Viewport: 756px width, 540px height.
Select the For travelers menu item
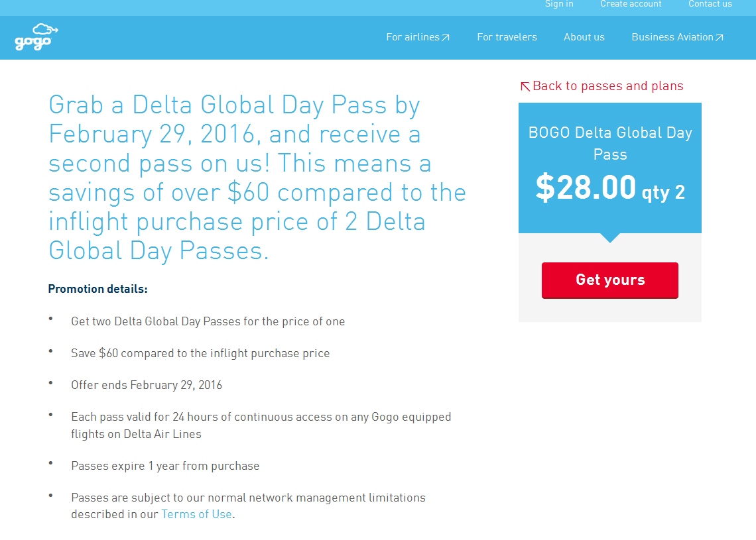507,37
